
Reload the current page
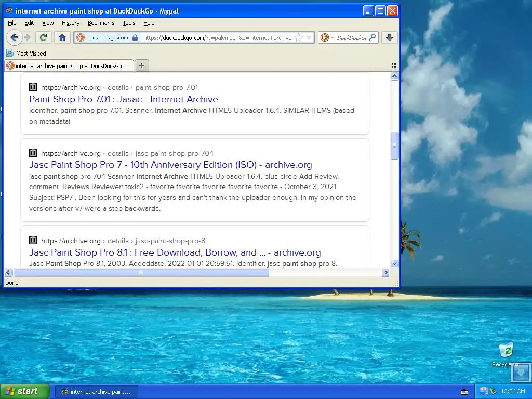coord(43,37)
